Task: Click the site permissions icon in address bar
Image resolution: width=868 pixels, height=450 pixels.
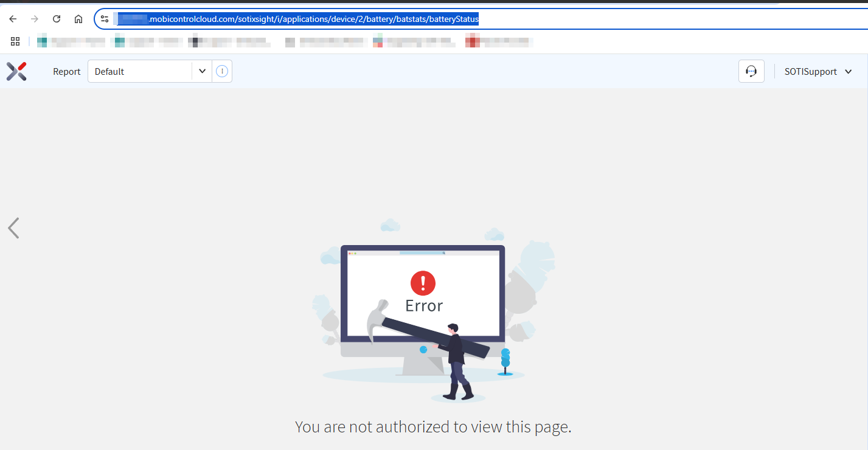Action: pyautogui.click(x=104, y=18)
